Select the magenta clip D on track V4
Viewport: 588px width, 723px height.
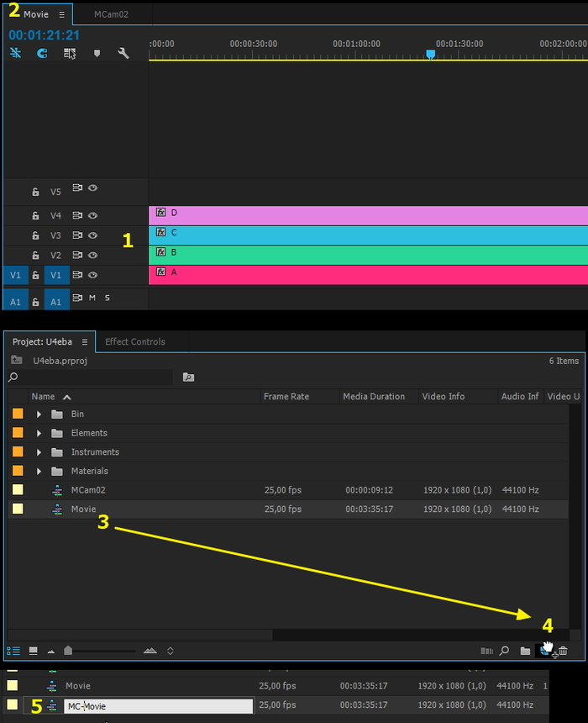point(368,216)
